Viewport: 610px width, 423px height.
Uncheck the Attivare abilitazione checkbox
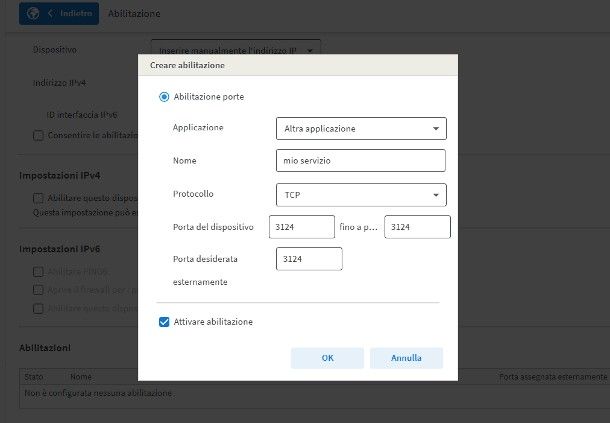point(165,322)
